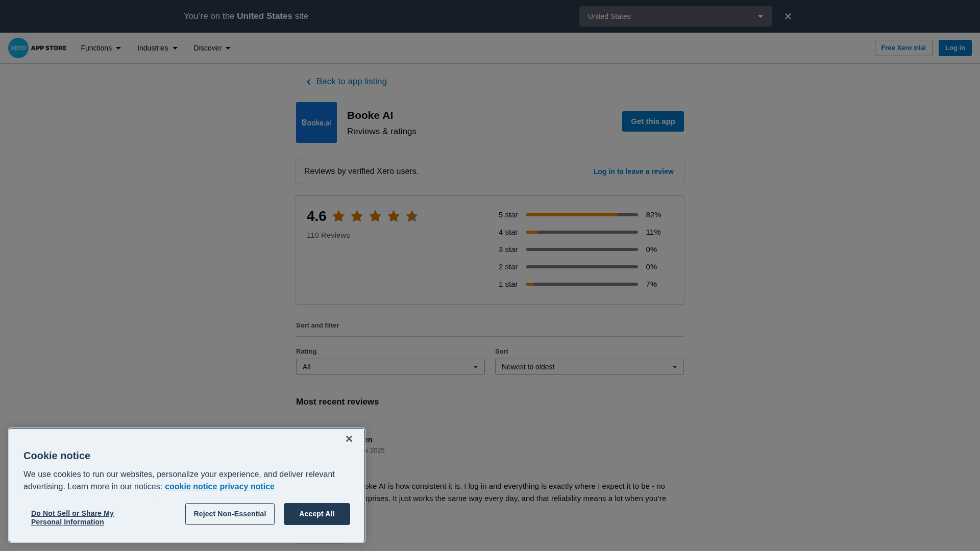Close the cookie notice with X icon

349,439
